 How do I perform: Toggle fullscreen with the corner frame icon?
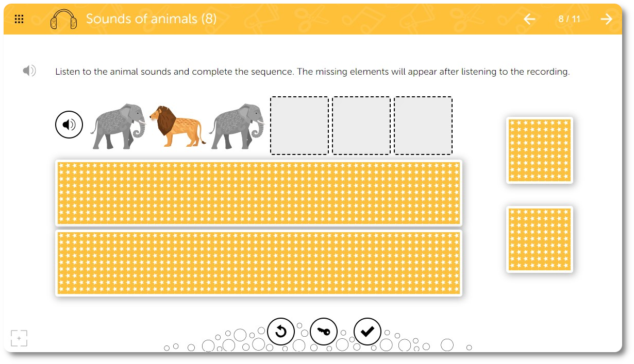(x=19, y=338)
